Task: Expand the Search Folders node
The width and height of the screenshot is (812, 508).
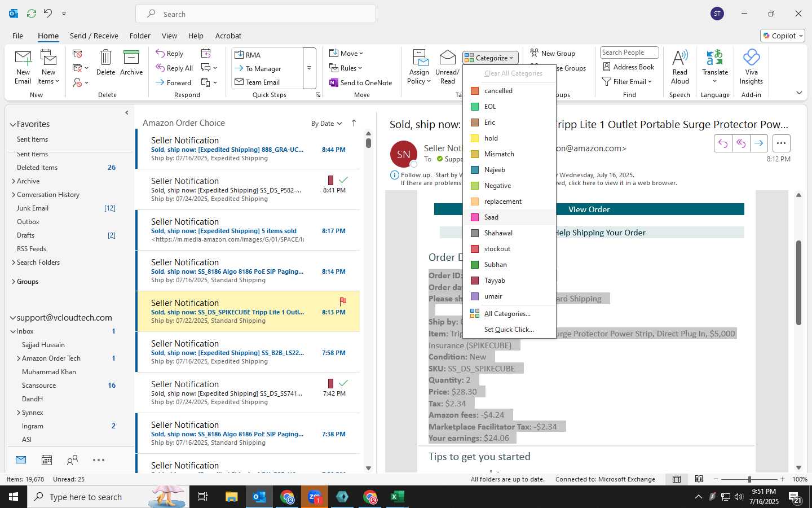Action: click(x=14, y=262)
